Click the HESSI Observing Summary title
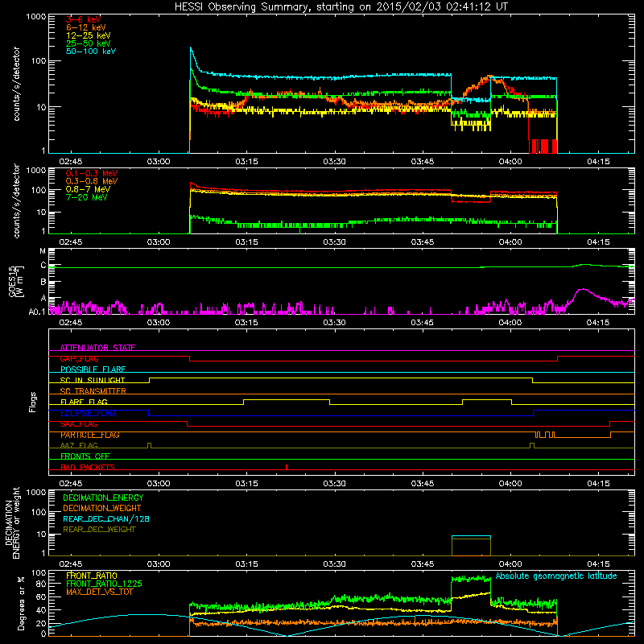644x644 pixels. point(341,7)
